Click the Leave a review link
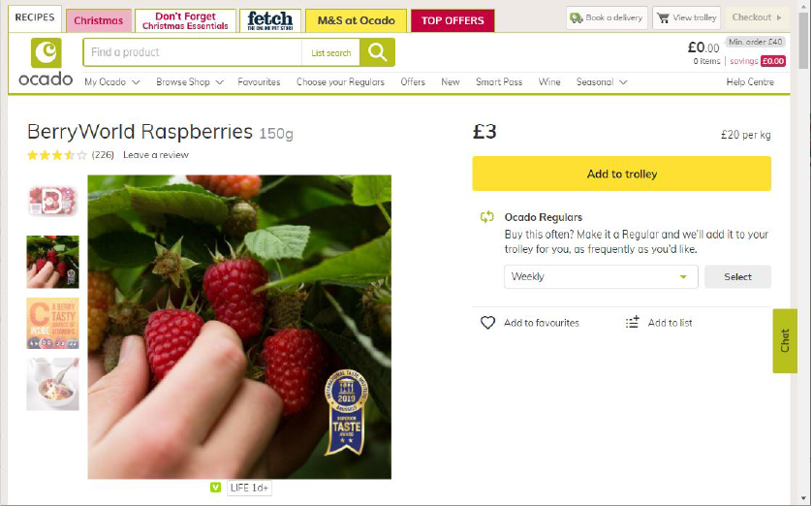Viewport: 812px width, 506px height. (156, 155)
